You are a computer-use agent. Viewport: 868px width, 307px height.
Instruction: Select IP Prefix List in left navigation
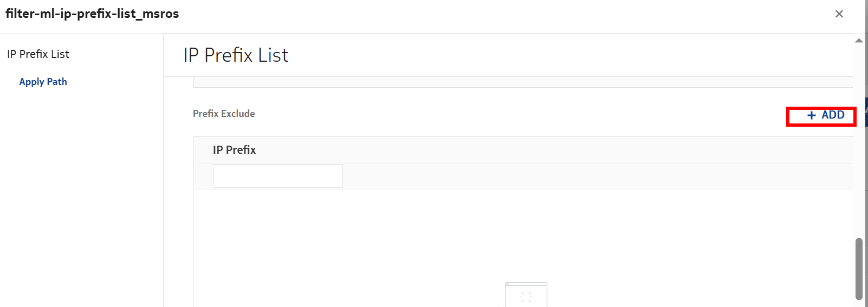click(x=38, y=54)
